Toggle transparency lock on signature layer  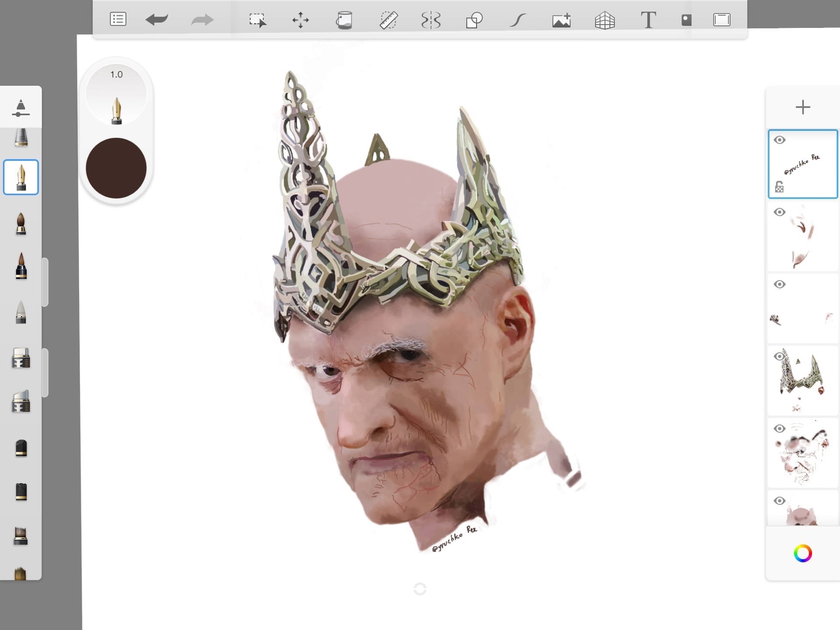click(x=779, y=187)
